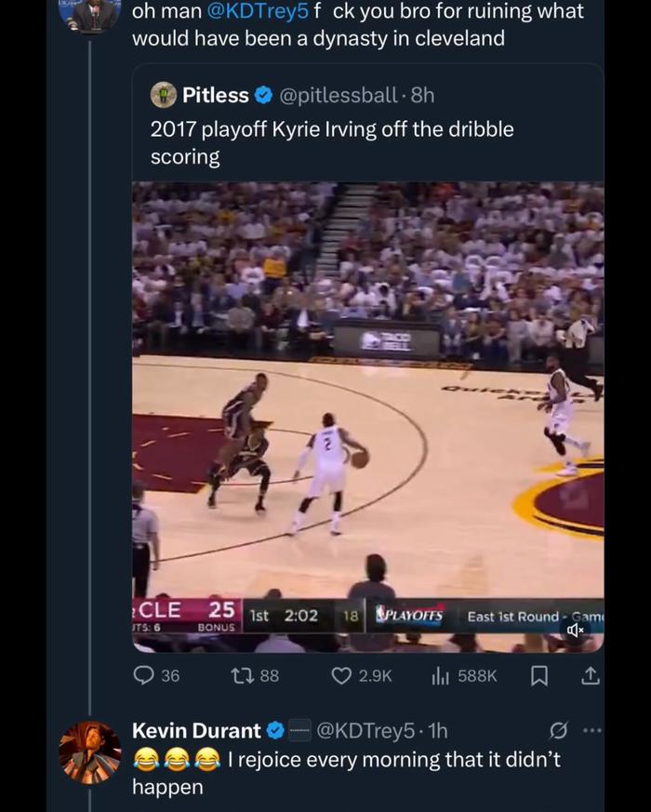Open replies via the comment bubble icon
The height and width of the screenshot is (812, 651).
coord(143,675)
